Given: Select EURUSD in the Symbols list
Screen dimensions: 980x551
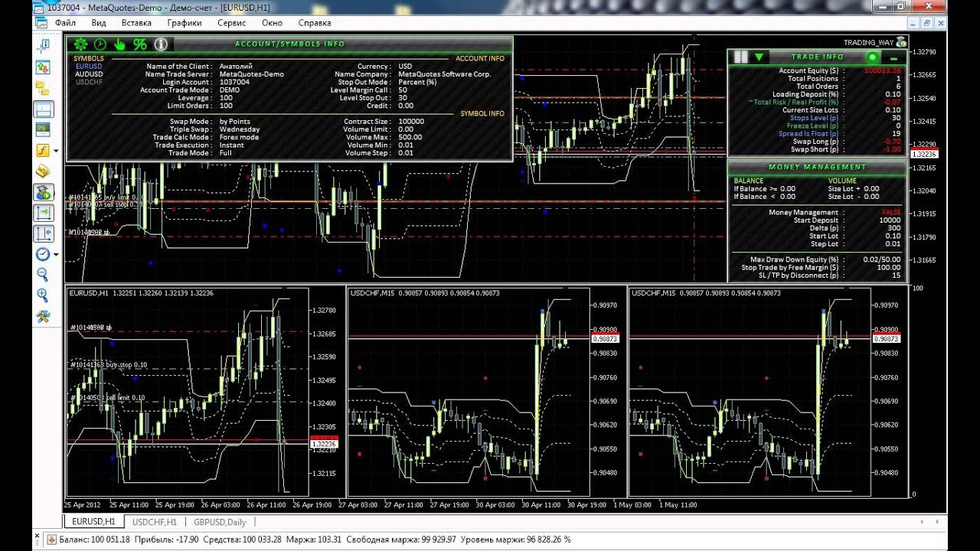Looking at the screenshot, I should tap(89, 67).
